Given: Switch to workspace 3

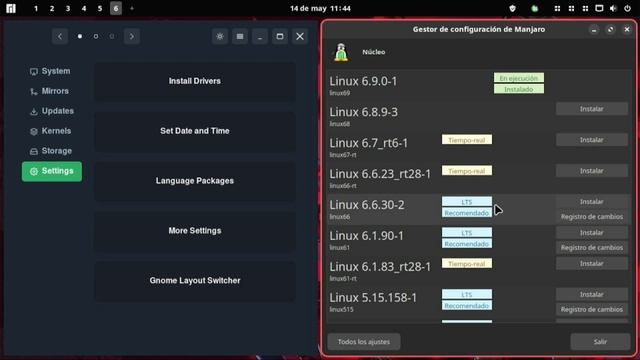Looking at the screenshot, I should pyautogui.click(x=68, y=8).
